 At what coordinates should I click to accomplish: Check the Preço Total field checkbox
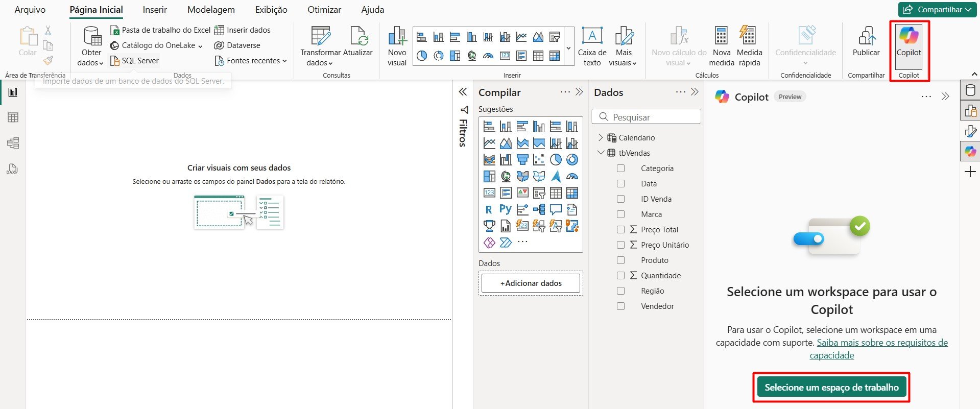tap(620, 230)
